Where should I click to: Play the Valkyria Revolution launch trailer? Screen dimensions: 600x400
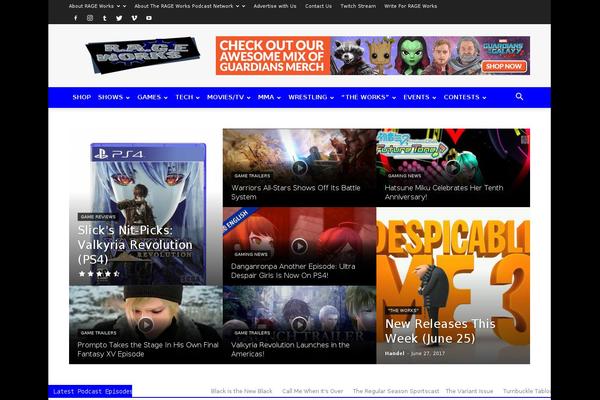pyautogui.click(x=299, y=325)
